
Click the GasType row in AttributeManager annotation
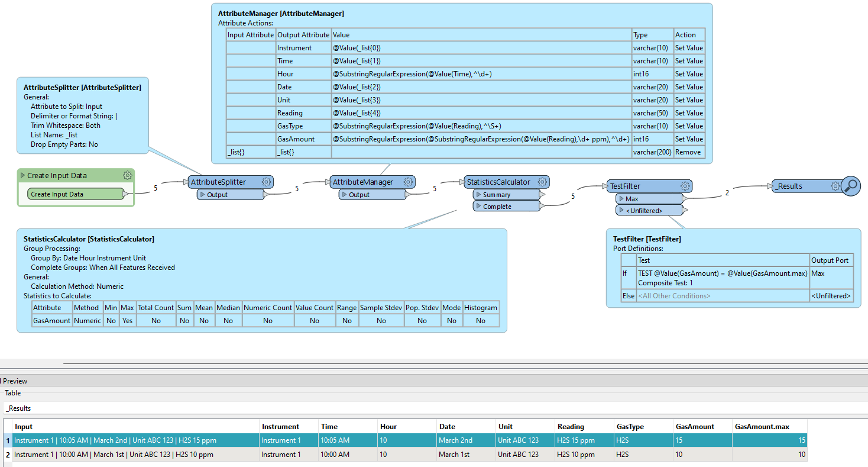click(465, 126)
